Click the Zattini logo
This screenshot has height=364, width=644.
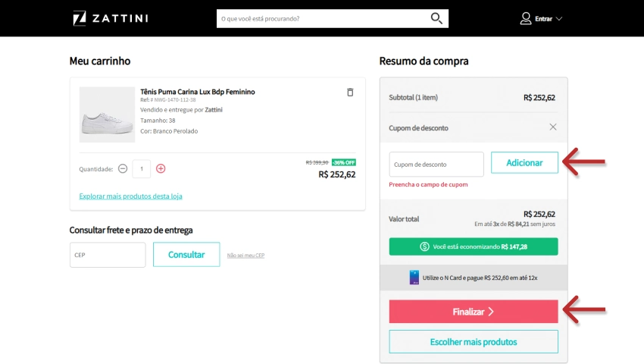(x=111, y=18)
